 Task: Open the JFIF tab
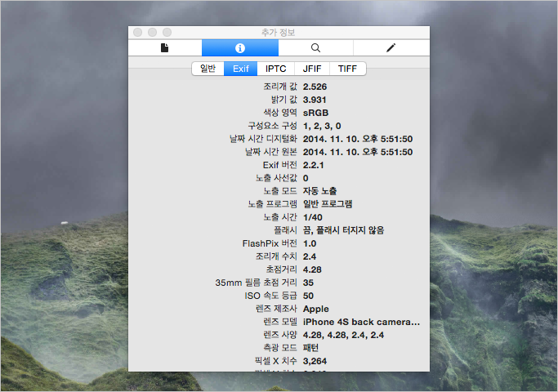pos(312,69)
